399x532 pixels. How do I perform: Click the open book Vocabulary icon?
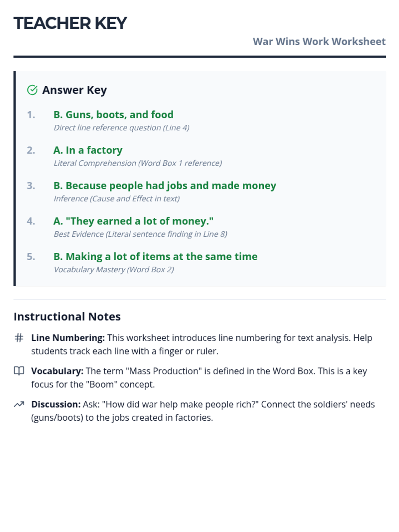19,371
